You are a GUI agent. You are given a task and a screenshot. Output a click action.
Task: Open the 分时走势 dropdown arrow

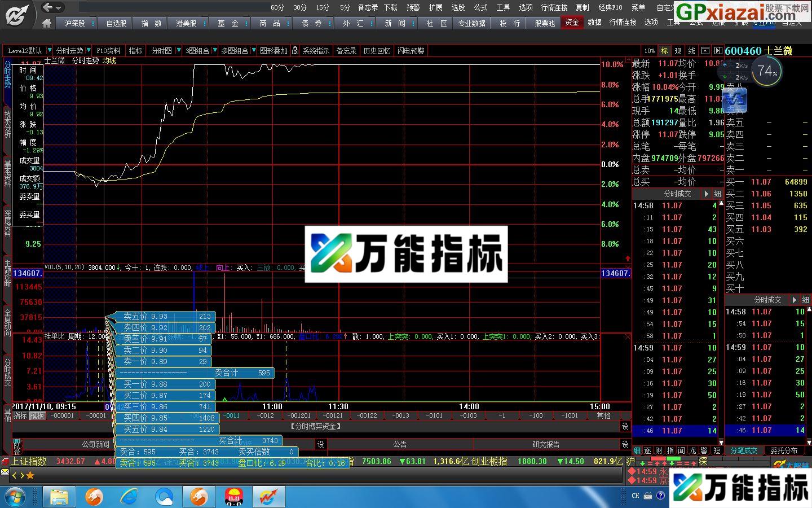click(89, 50)
